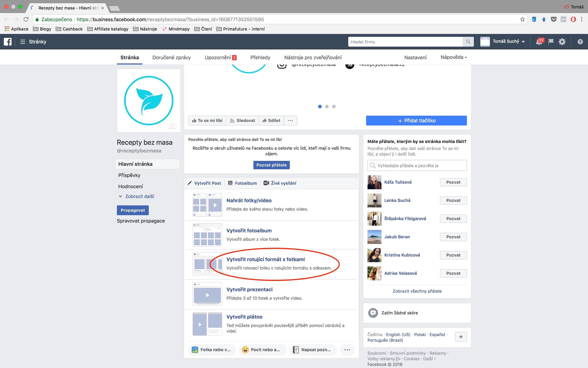Click the Zatím žádné skóre star icon
This screenshot has height=368, width=588.
(x=373, y=313)
